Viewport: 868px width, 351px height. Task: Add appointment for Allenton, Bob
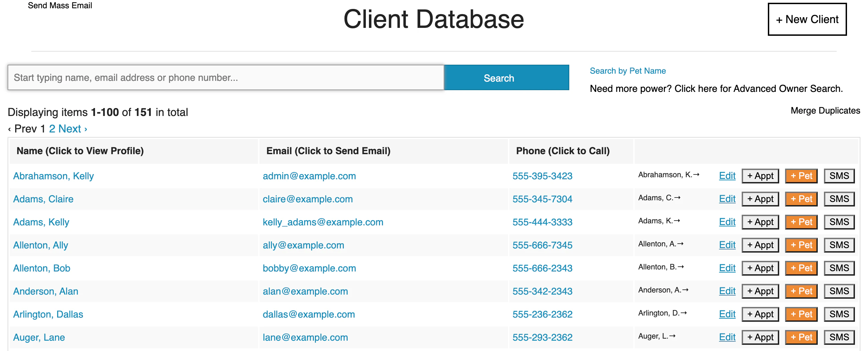pos(760,268)
